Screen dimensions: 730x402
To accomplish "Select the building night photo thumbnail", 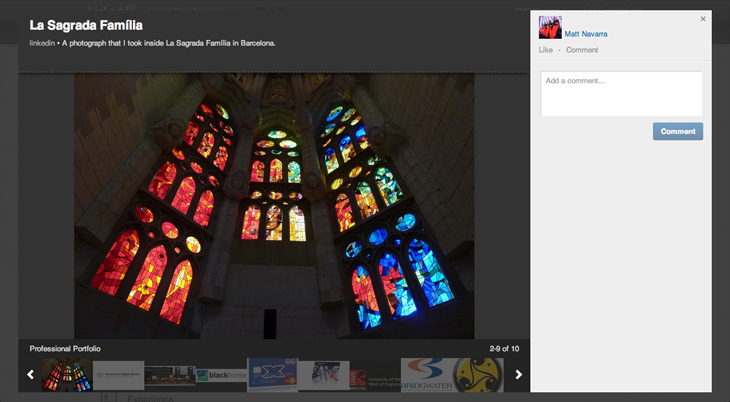I will pos(170,375).
